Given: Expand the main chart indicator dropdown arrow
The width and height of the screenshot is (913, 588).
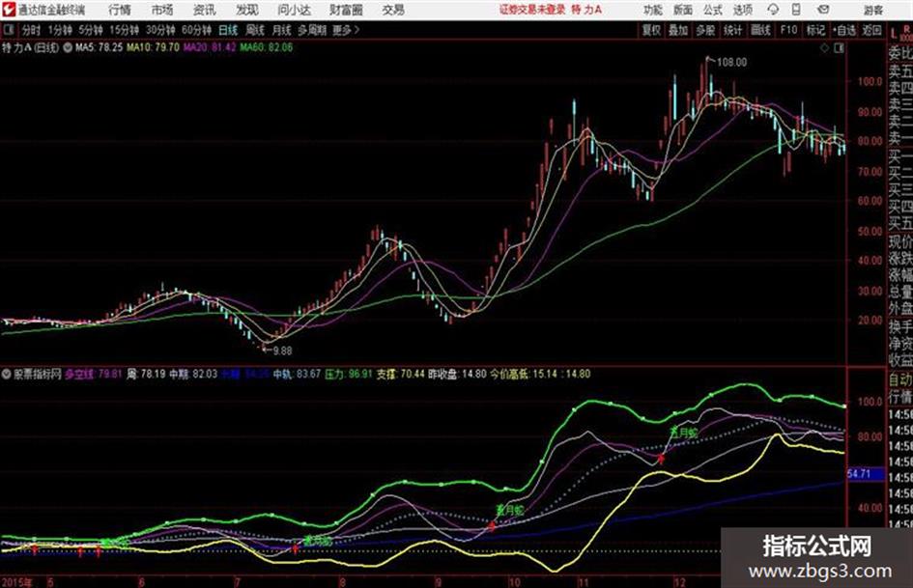Looking at the screenshot, I should (67, 47).
